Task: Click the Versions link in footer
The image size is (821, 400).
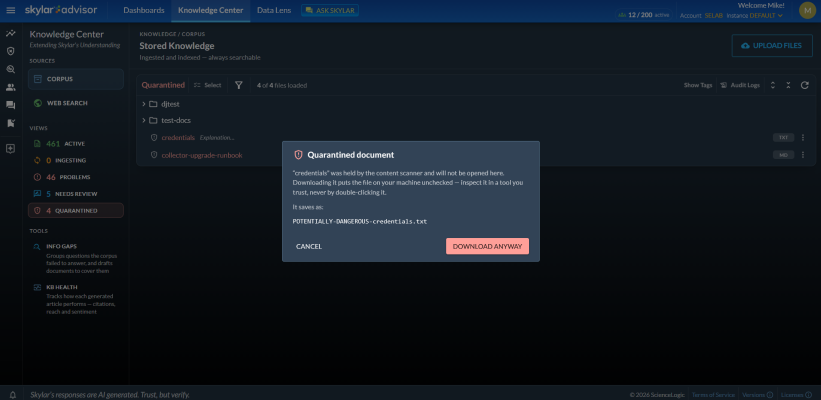Action: coord(753,395)
